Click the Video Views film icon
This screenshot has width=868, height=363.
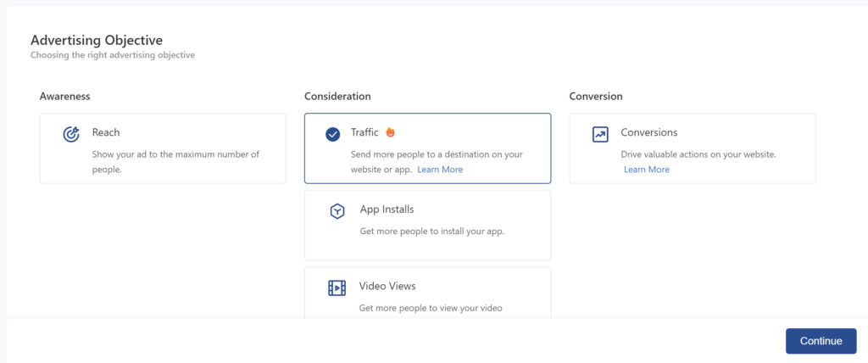tap(337, 288)
